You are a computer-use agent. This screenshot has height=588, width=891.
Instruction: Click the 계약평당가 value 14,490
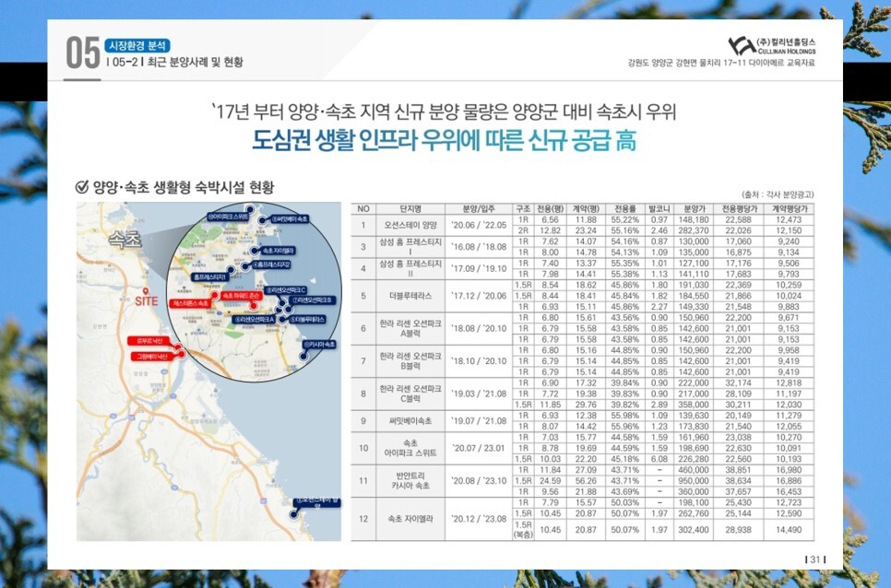789,530
